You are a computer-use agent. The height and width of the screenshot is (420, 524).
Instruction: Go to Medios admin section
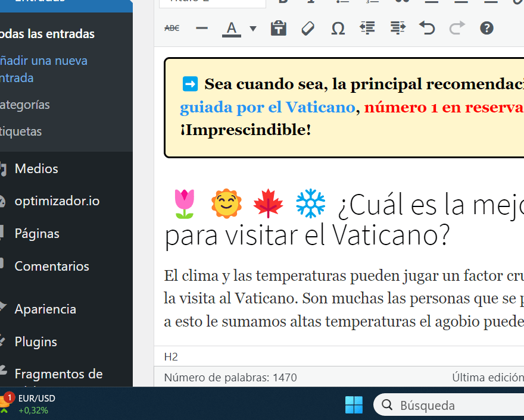36,168
